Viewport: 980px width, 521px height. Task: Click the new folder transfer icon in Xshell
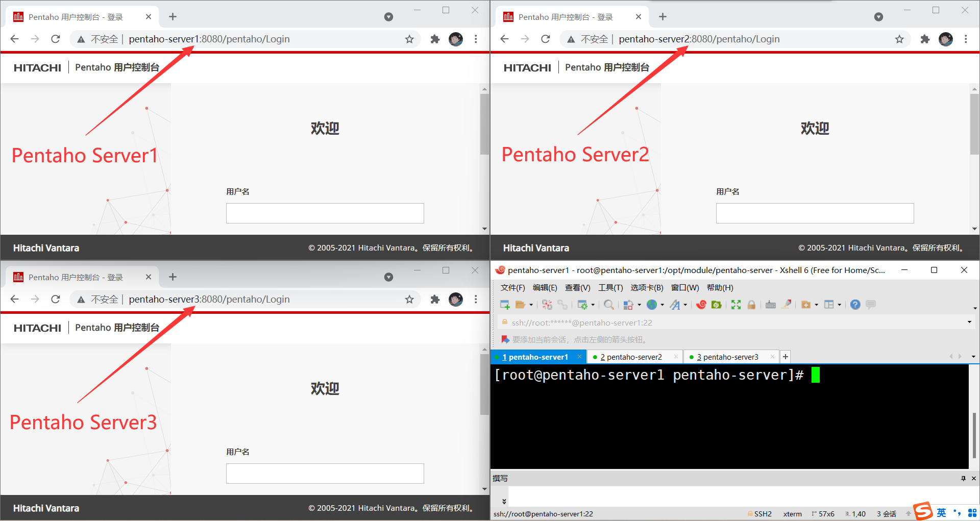[x=806, y=305]
